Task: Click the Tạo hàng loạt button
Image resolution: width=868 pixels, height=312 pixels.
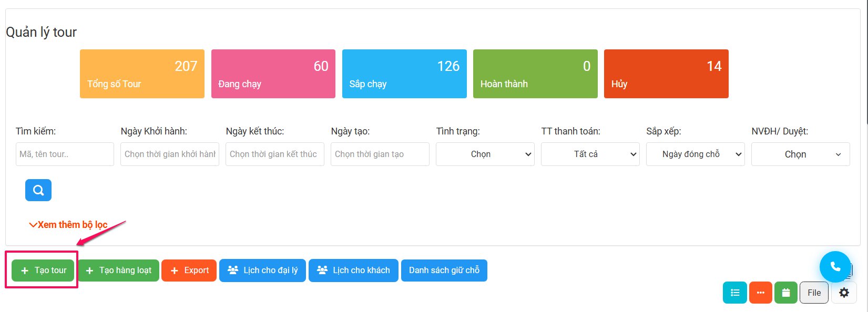Action: [x=118, y=271]
